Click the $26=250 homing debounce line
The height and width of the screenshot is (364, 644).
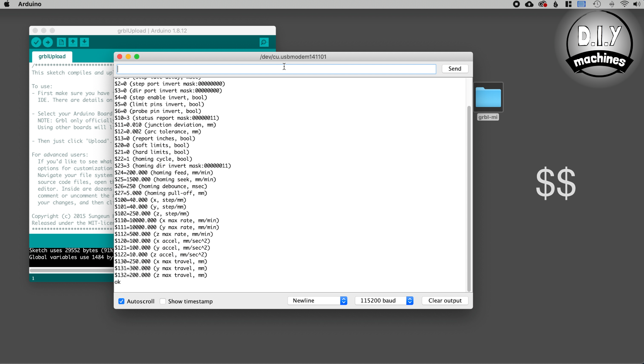tap(161, 187)
